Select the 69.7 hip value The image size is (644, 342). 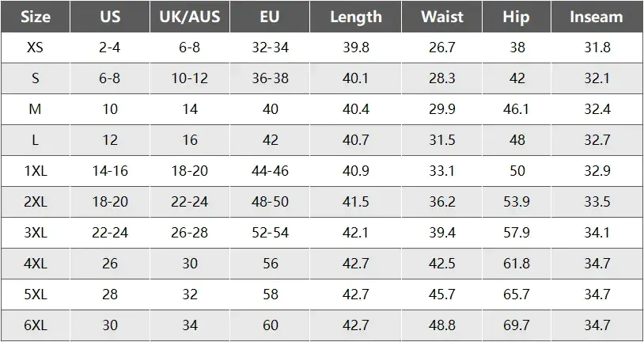pyautogui.click(x=516, y=325)
